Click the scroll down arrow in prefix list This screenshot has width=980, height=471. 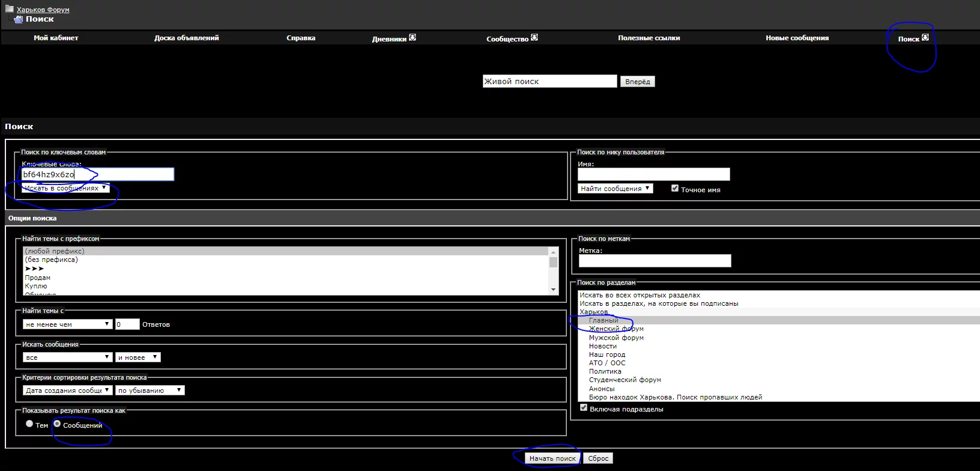click(x=554, y=290)
